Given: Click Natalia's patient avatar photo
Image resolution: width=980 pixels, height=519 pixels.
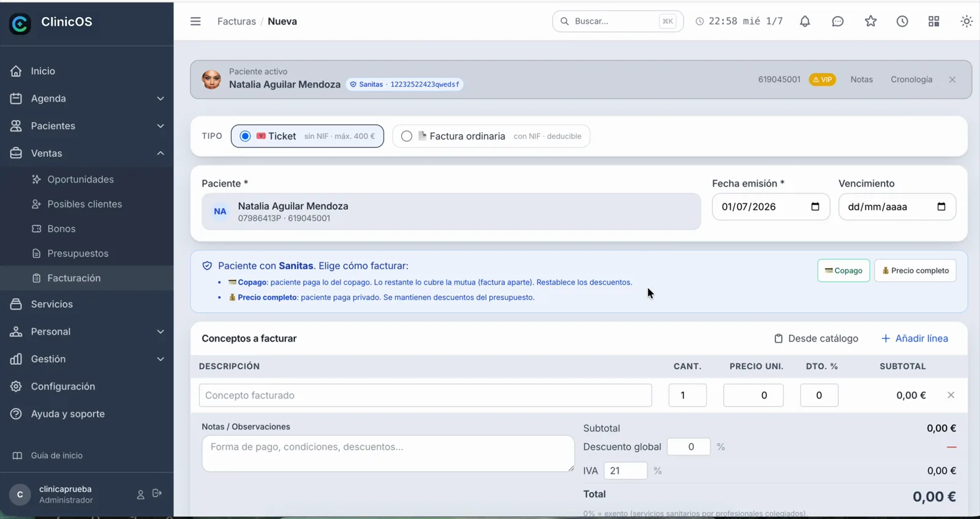Looking at the screenshot, I should [211, 80].
